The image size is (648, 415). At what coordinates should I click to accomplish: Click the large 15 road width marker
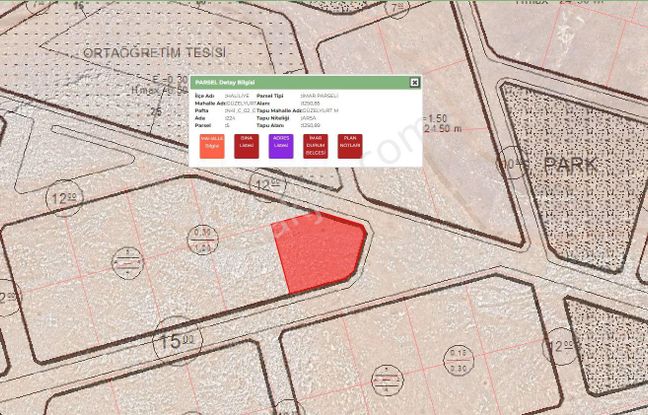pyautogui.click(x=172, y=345)
